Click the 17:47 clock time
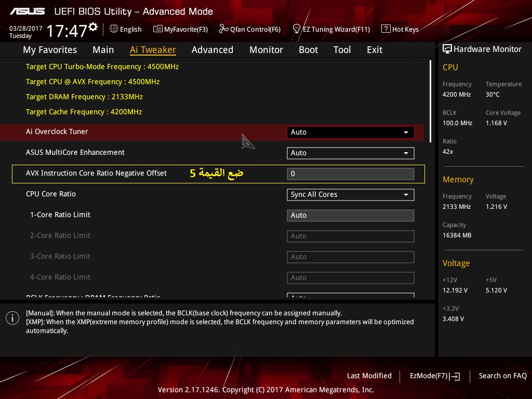The height and width of the screenshot is (399, 532). pos(67,31)
